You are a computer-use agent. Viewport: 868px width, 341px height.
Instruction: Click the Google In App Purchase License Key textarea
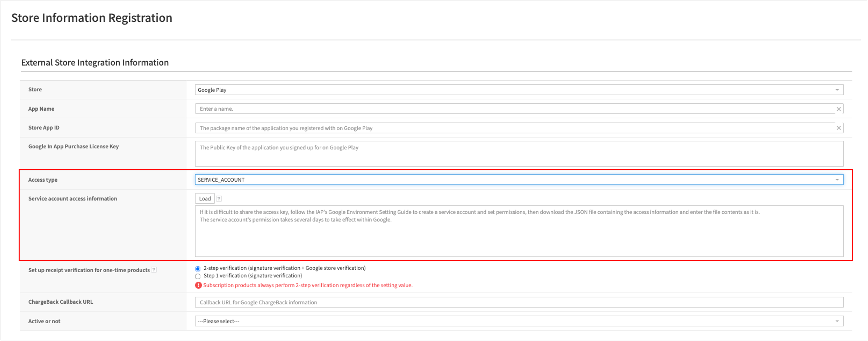point(519,154)
